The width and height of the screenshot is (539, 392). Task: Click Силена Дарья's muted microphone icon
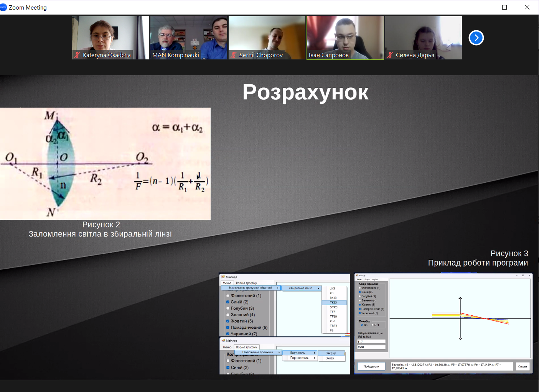click(x=390, y=55)
